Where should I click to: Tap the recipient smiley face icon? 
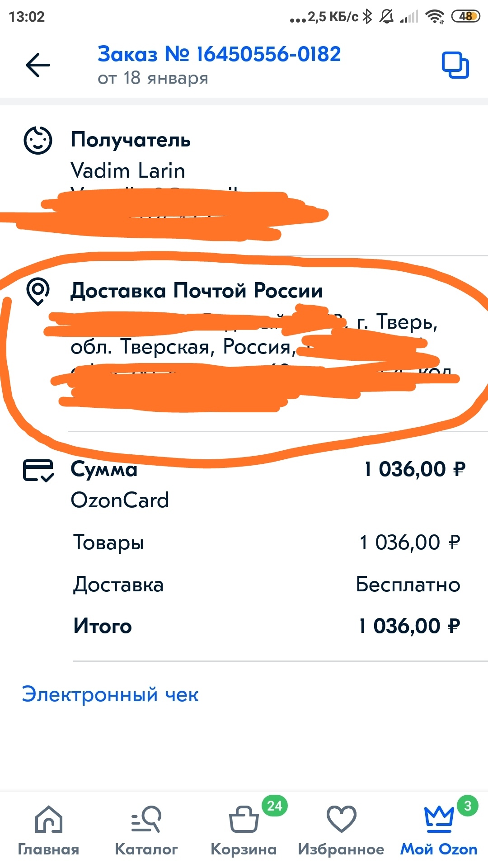pos(38,140)
